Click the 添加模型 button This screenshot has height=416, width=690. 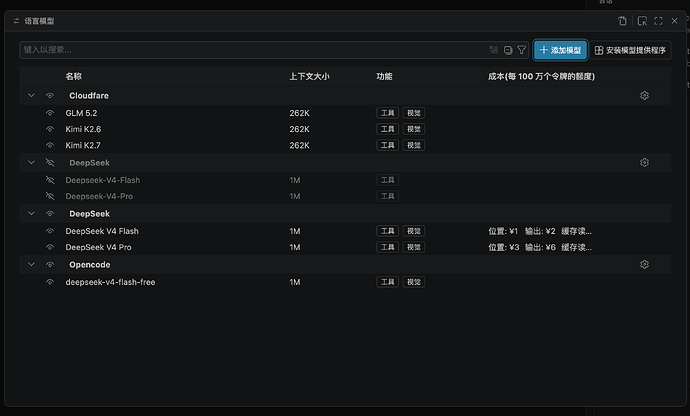560,50
